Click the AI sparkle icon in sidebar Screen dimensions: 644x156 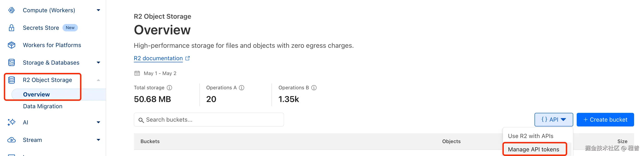[x=12, y=123]
